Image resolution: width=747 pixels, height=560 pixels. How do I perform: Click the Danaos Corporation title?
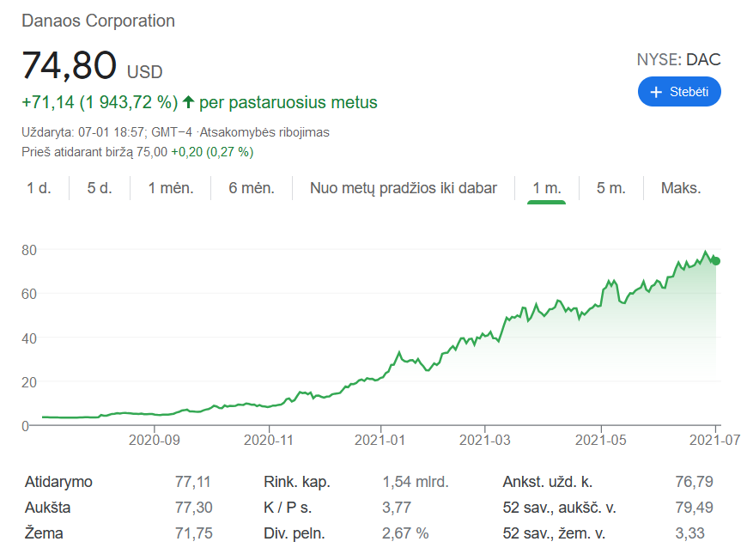coord(98,21)
